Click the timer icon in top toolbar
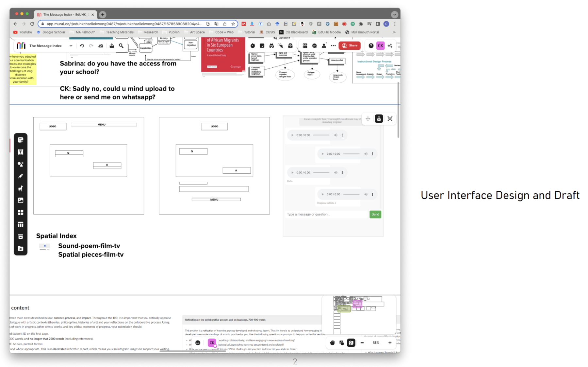 pos(253,46)
